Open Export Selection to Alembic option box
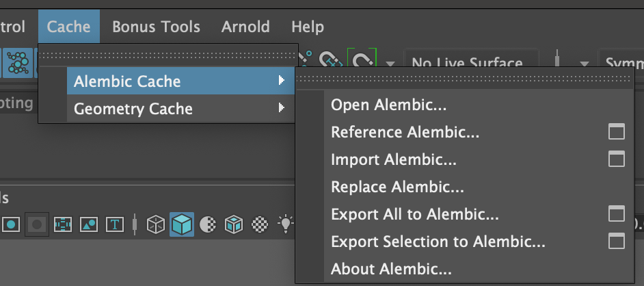The width and height of the screenshot is (644, 286). 616,242
